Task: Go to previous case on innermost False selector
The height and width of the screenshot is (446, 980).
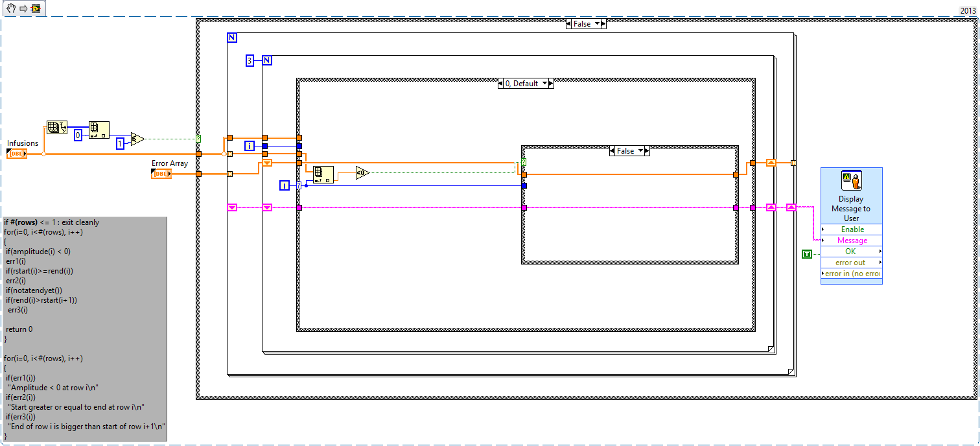Action: click(x=612, y=150)
